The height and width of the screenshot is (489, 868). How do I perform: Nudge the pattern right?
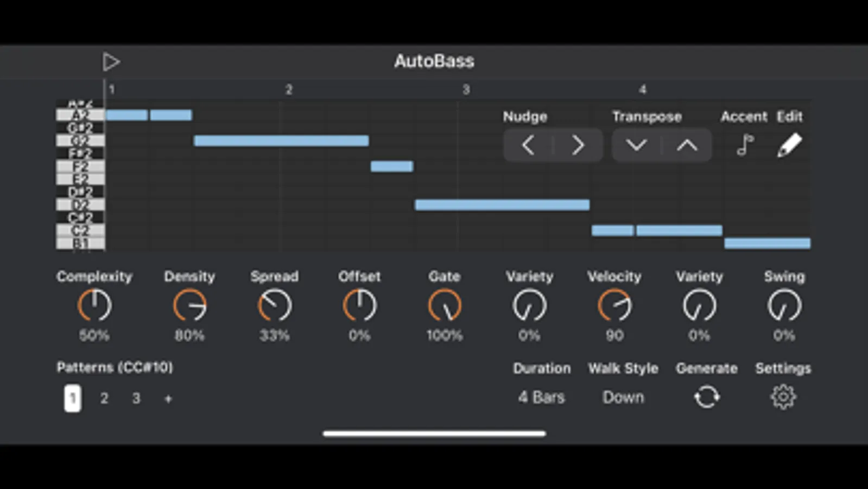pos(578,145)
